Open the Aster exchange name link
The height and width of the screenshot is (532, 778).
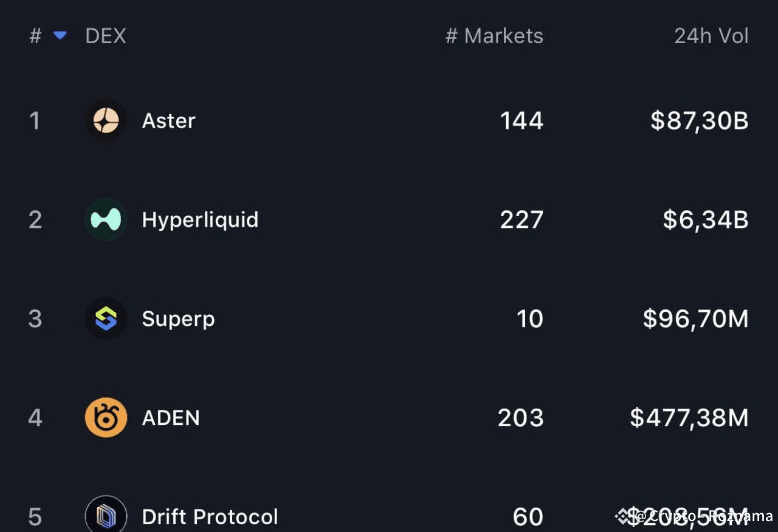pyautogui.click(x=169, y=120)
